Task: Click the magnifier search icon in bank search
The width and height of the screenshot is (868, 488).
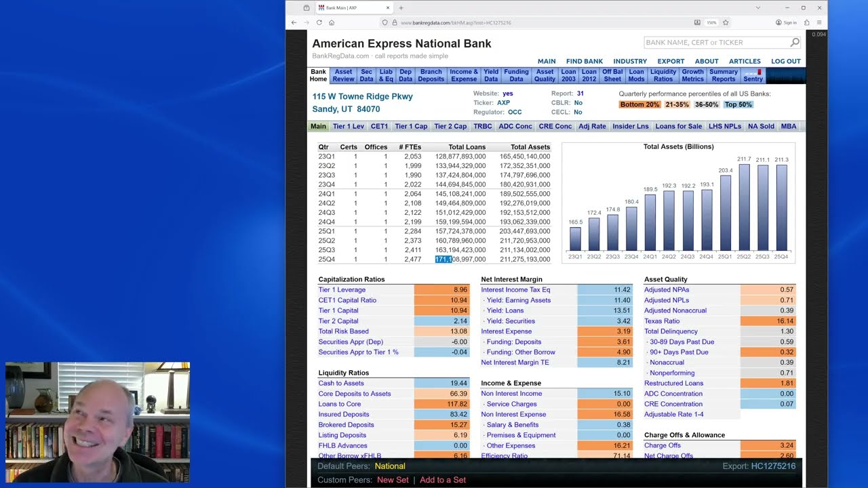Action: (795, 42)
